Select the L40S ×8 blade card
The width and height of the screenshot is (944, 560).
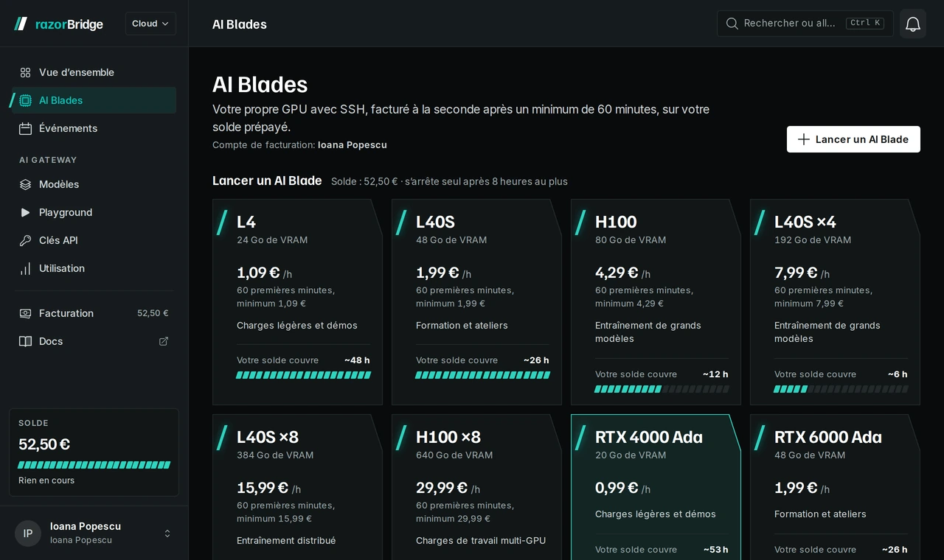click(297, 487)
